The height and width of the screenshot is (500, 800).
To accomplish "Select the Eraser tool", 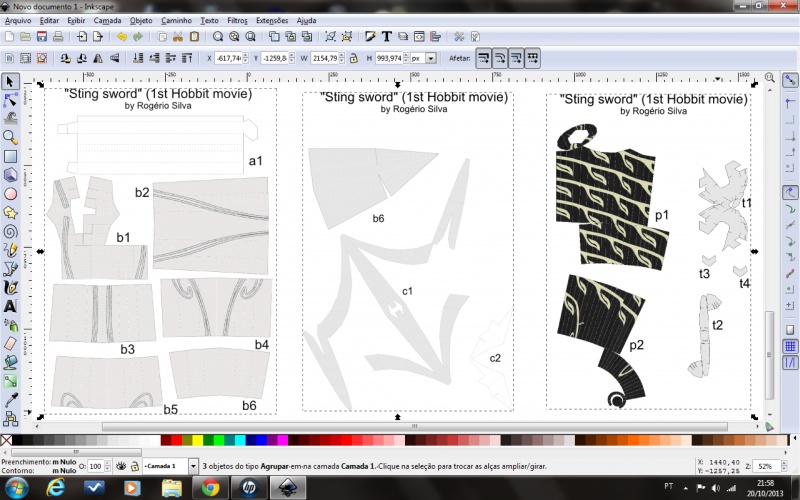I will 10,344.
